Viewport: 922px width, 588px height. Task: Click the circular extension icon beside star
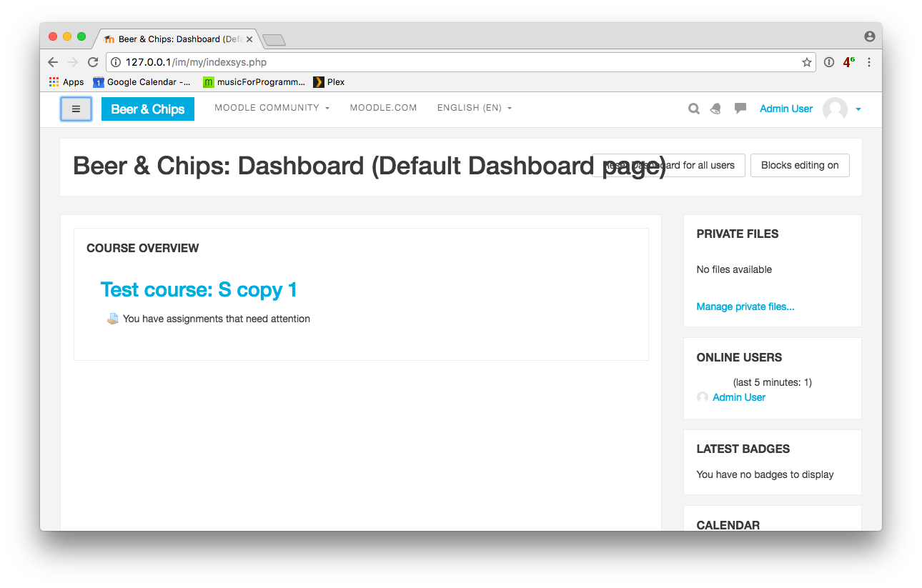829,62
